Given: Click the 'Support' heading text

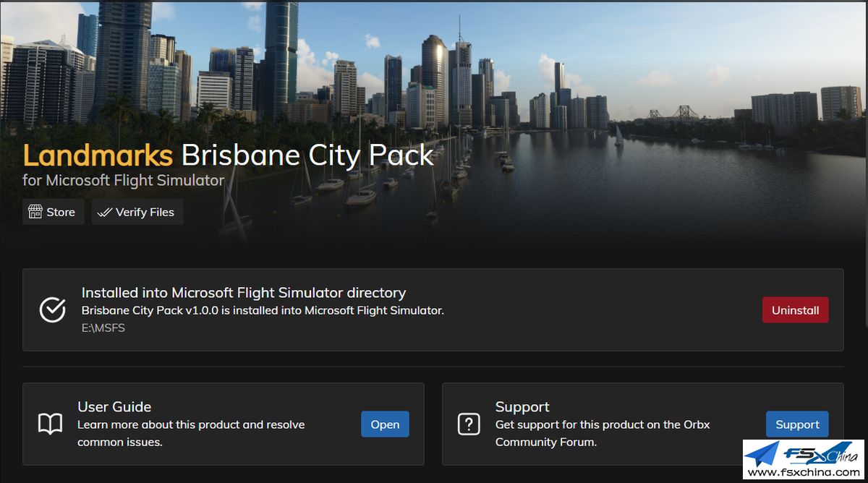Looking at the screenshot, I should pyautogui.click(x=522, y=406).
